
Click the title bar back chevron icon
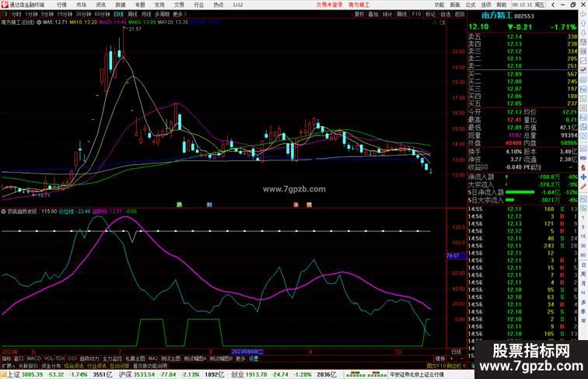click(553, 5)
